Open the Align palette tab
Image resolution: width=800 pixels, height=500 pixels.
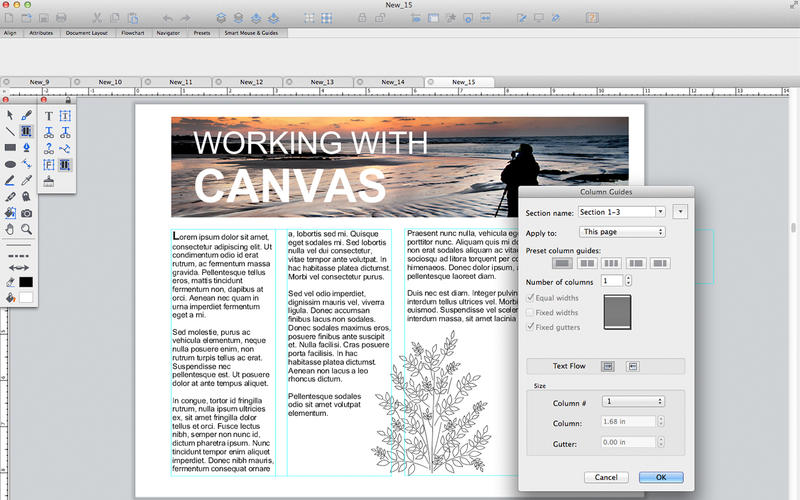[x=10, y=33]
